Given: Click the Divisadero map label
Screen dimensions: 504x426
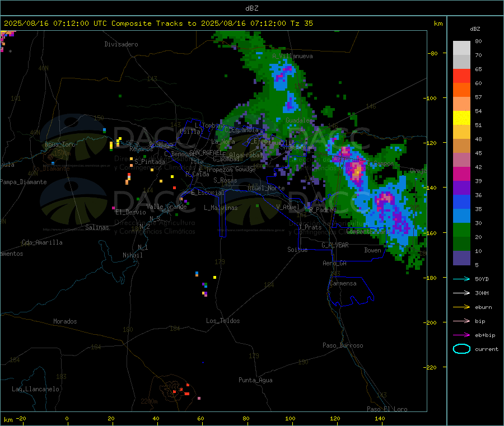Looking at the screenshot, I should pyautogui.click(x=121, y=44).
